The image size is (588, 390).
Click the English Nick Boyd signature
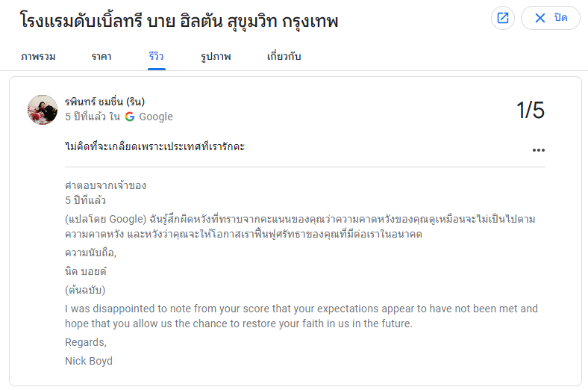(x=89, y=361)
